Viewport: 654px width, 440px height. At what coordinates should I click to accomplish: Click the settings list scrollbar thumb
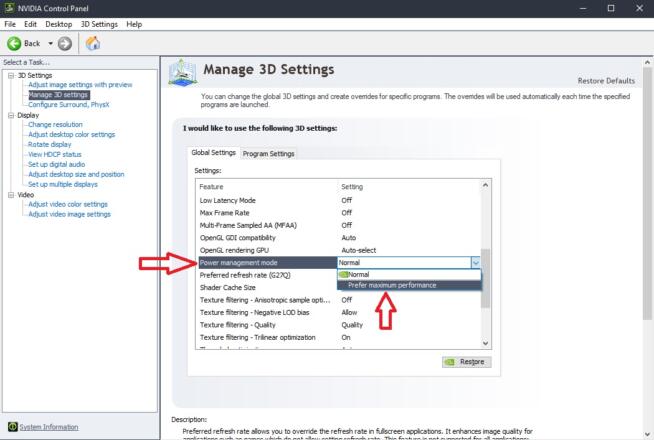coord(485,278)
